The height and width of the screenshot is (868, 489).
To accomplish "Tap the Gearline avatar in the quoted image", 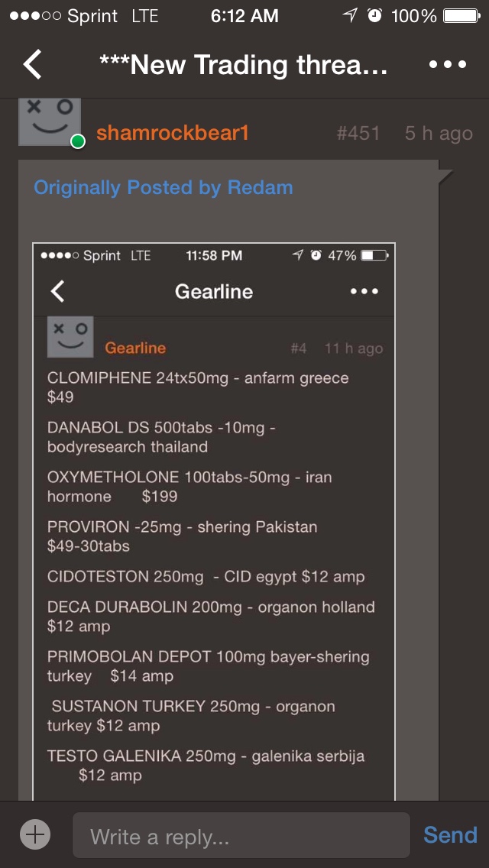I will point(70,337).
